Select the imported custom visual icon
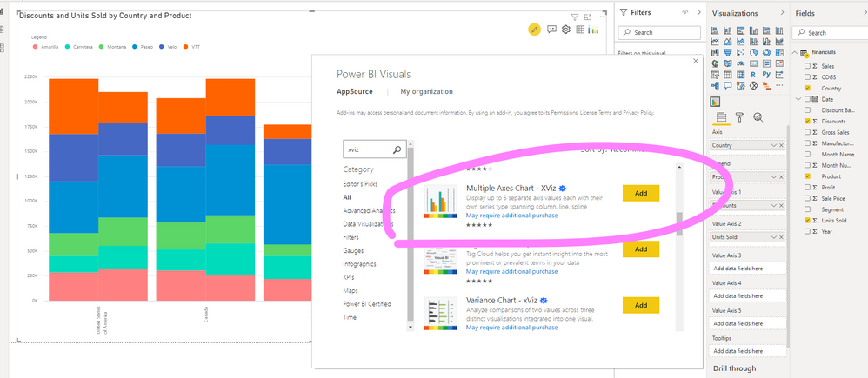Viewport: 868px width, 378px height. click(715, 102)
